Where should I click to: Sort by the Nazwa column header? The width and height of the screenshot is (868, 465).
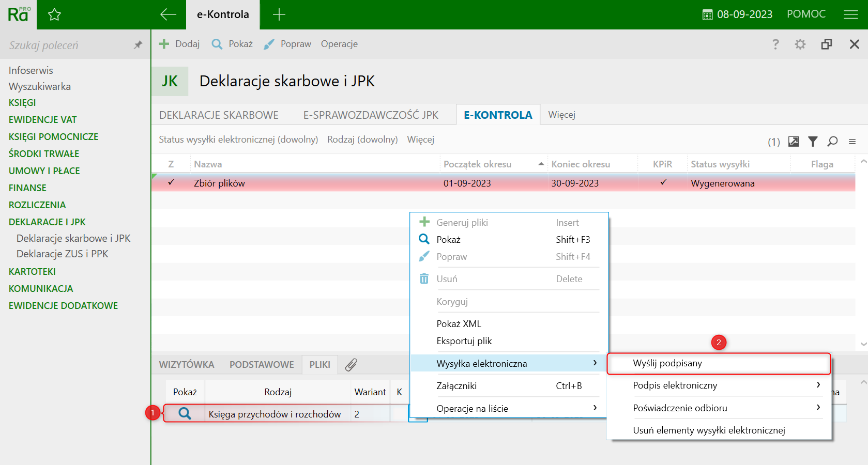point(208,164)
